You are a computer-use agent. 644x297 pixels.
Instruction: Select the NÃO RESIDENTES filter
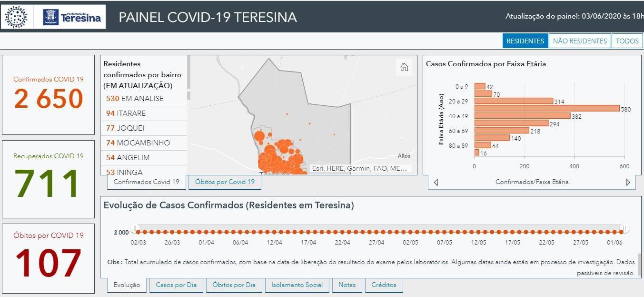pos(580,41)
